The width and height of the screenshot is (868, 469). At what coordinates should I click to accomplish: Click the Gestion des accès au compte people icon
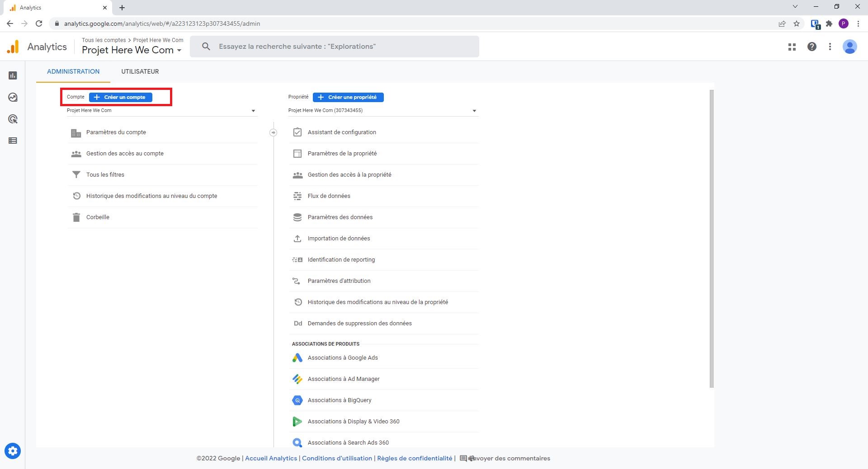click(x=76, y=154)
